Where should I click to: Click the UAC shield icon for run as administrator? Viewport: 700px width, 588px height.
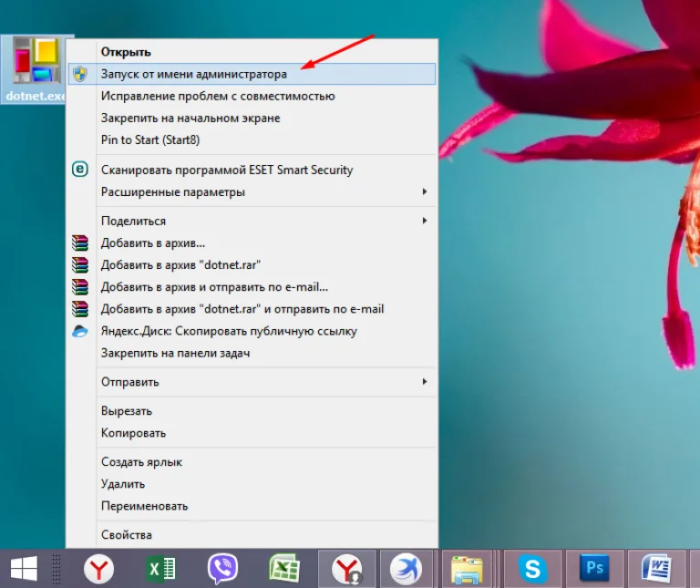coord(80,74)
